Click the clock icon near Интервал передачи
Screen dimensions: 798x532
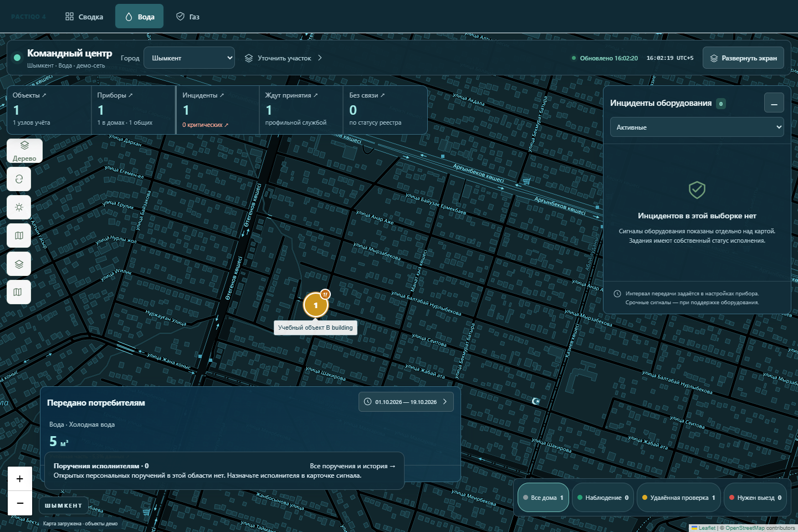[x=617, y=294]
